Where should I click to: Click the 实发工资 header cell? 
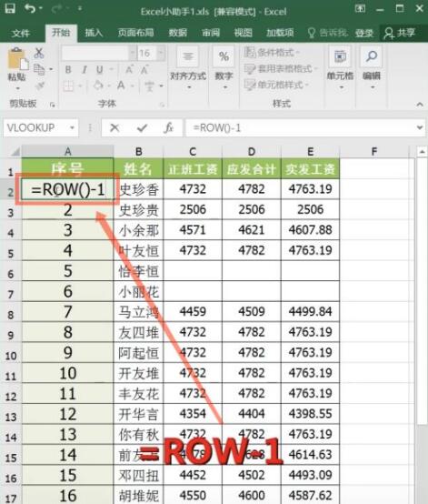(310, 168)
